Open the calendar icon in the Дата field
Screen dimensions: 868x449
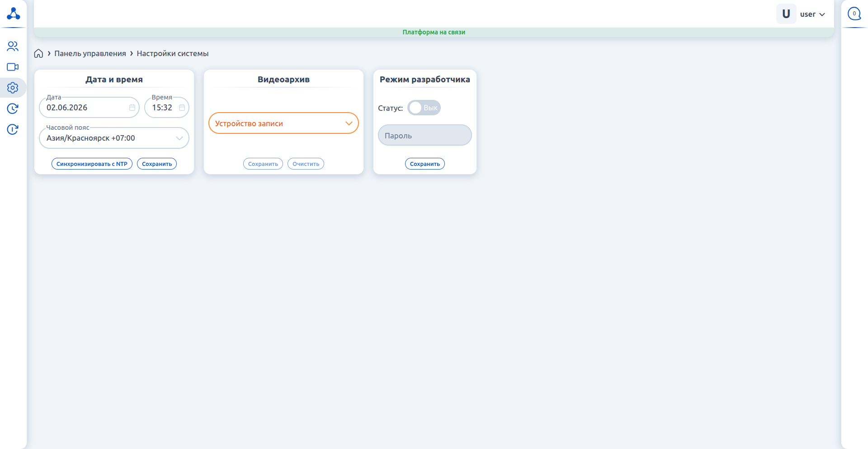pyautogui.click(x=132, y=108)
